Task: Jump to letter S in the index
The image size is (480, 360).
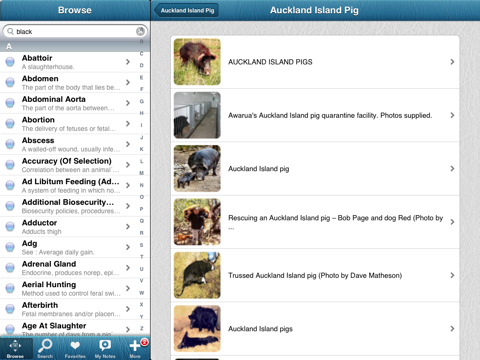Action: point(141,245)
